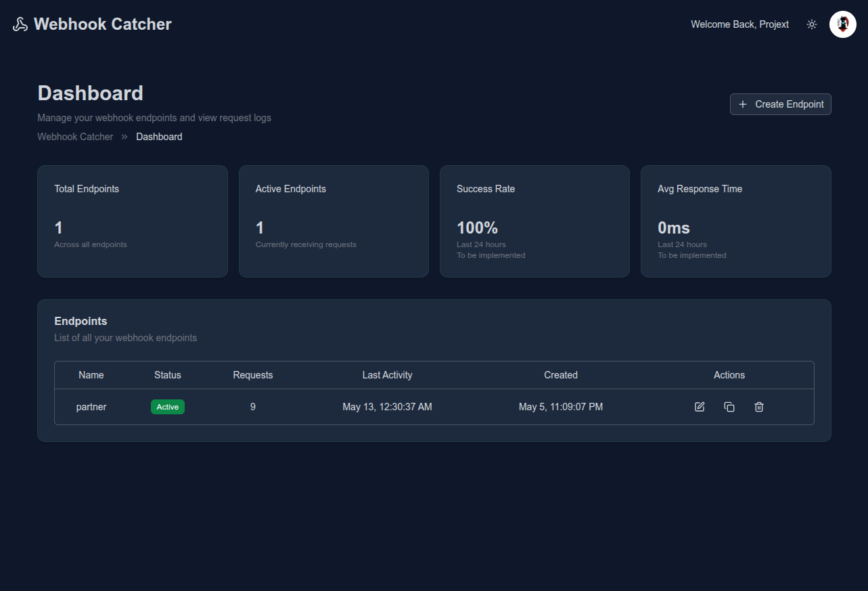Click the plus icon inside Create Endpoint
This screenshot has height=591, width=868.
(x=743, y=104)
